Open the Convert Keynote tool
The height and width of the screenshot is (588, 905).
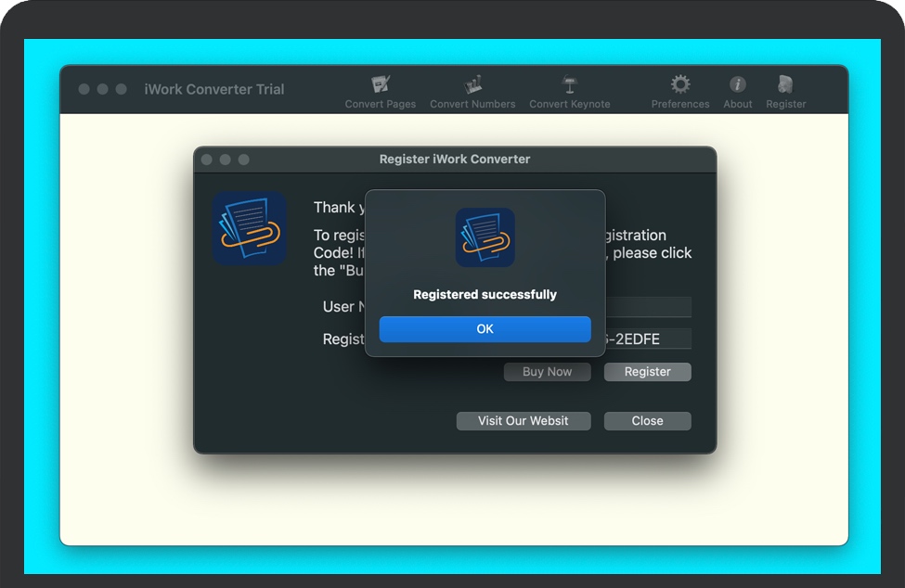(x=570, y=92)
